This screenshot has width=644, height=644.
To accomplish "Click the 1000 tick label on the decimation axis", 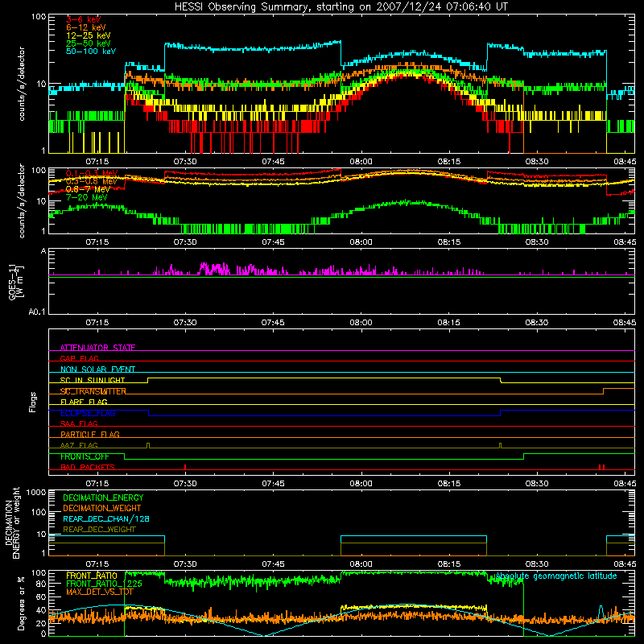I will pyautogui.click(x=36, y=493).
